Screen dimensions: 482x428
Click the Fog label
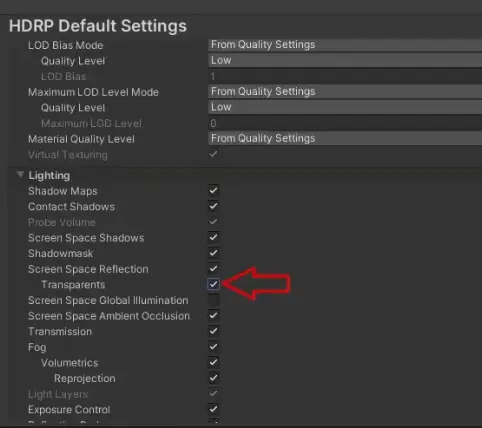[37, 348]
